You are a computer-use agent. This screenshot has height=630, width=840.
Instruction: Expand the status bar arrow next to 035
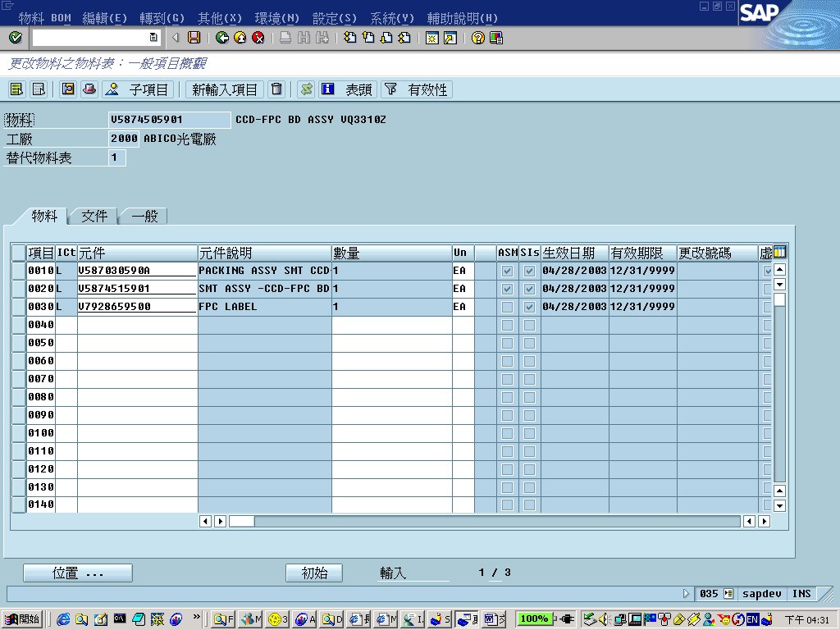[687, 593]
